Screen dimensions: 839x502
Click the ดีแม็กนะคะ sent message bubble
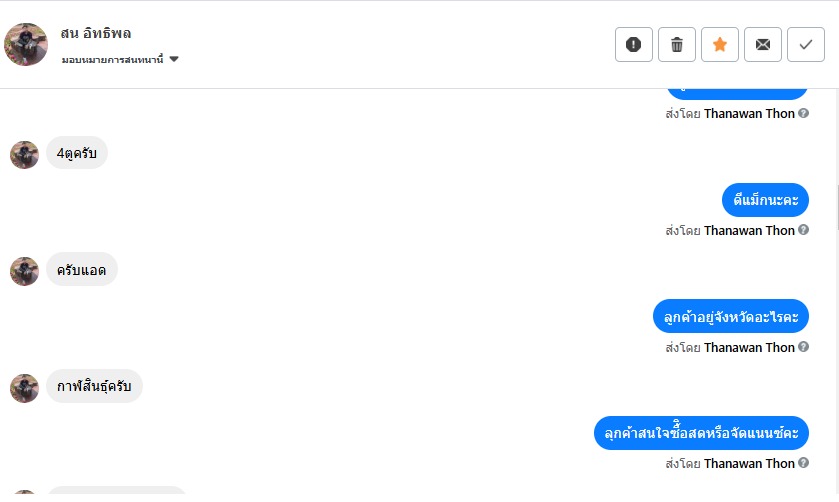pos(765,201)
